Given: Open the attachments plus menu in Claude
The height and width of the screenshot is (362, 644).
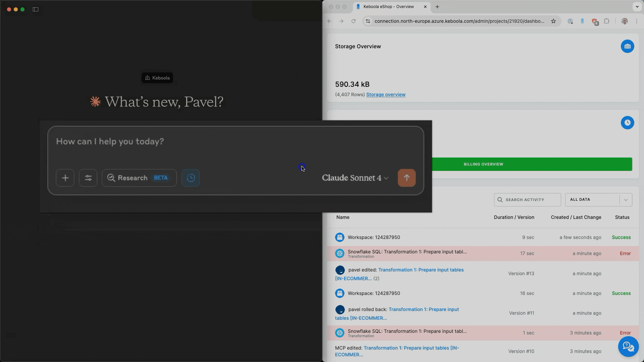Looking at the screenshot, I should tap(65, 178).
